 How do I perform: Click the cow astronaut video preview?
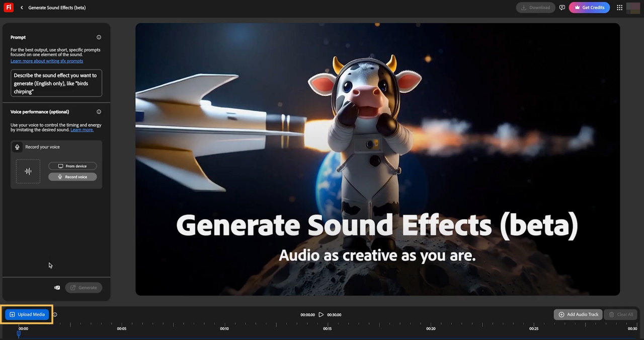point(377,159)
